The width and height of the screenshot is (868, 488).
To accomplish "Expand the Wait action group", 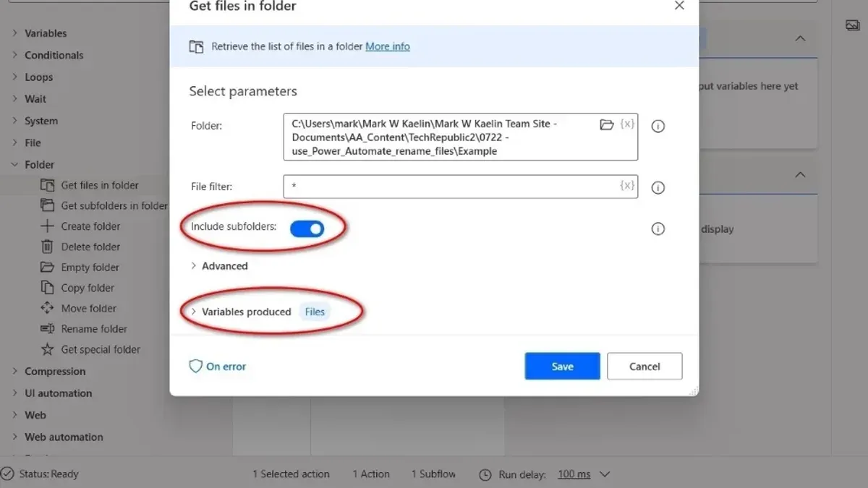I will pyautogui.click(x=14, y=99).
